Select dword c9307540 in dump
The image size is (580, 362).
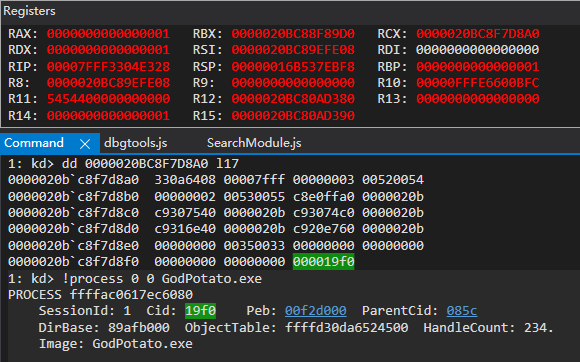185,213
